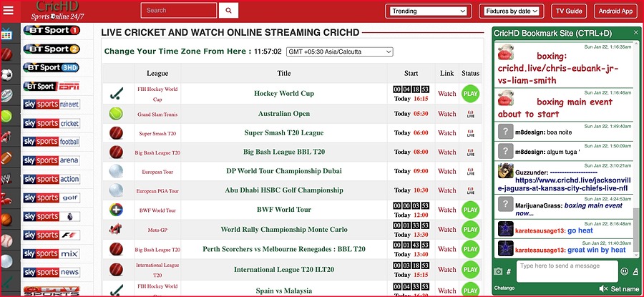Screen dimensions: 644x297
Task: Click the Chatango label
Action: (x=504, y=288)
